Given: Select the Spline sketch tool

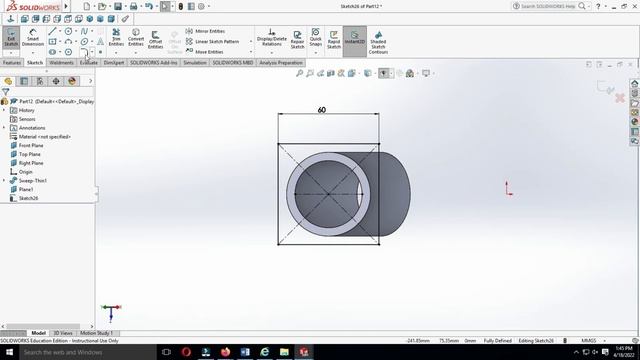Looking at the screenshot, I should point(84,31).
